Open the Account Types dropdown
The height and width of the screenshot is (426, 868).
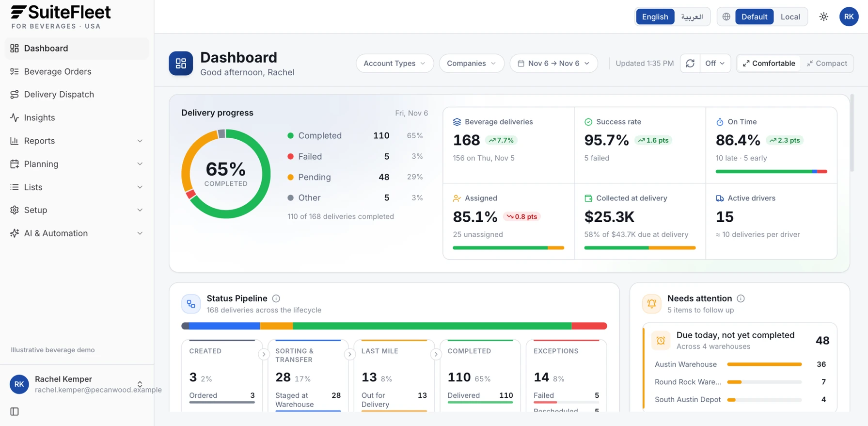click(395, 64)
